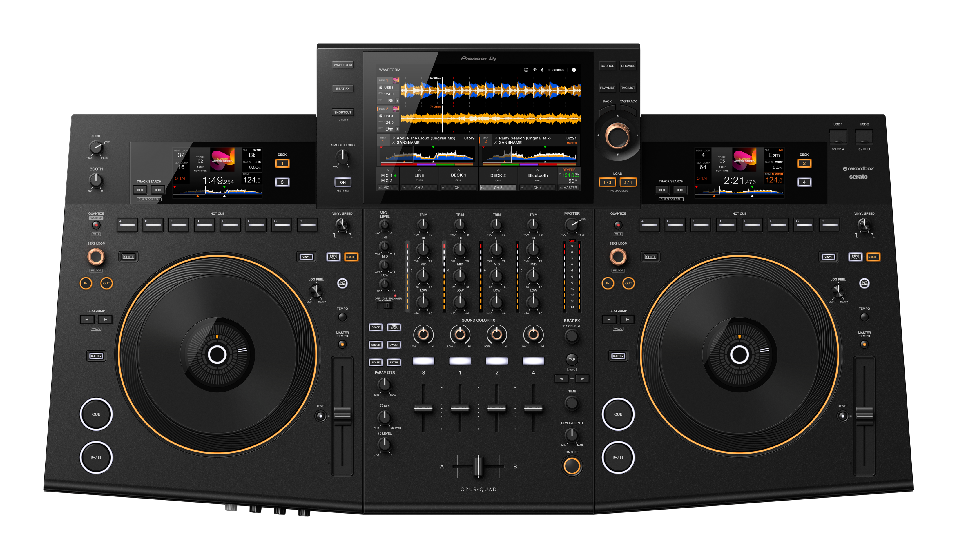Toggle Beat FX ON/OFF button
Screen dimensions: 957x560
click(572, 466)
